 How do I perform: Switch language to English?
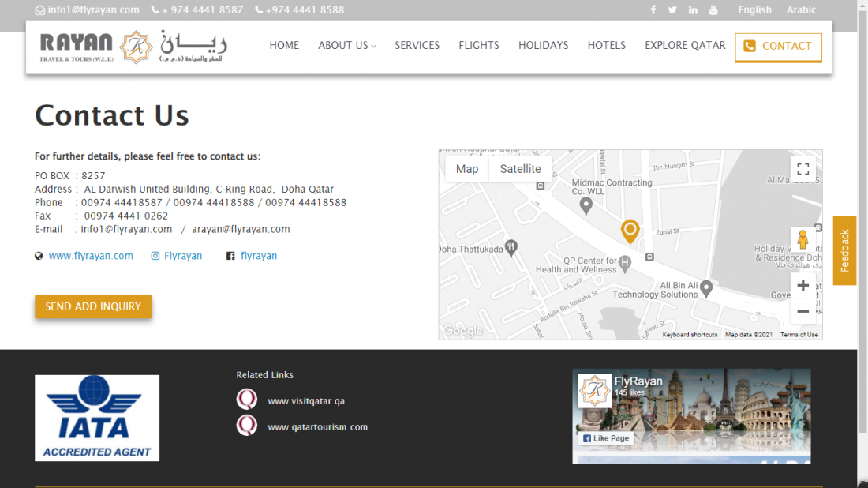pyautogui.click(x=754, y=10)
